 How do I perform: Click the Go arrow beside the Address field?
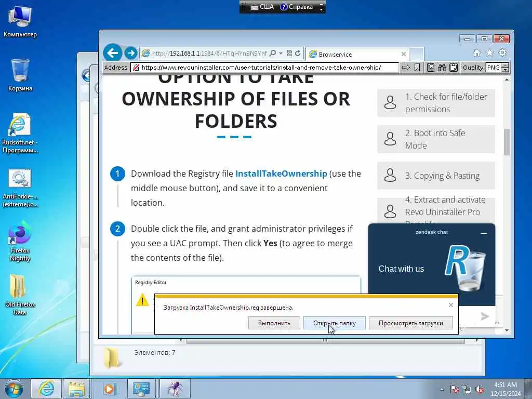[406, 68]
